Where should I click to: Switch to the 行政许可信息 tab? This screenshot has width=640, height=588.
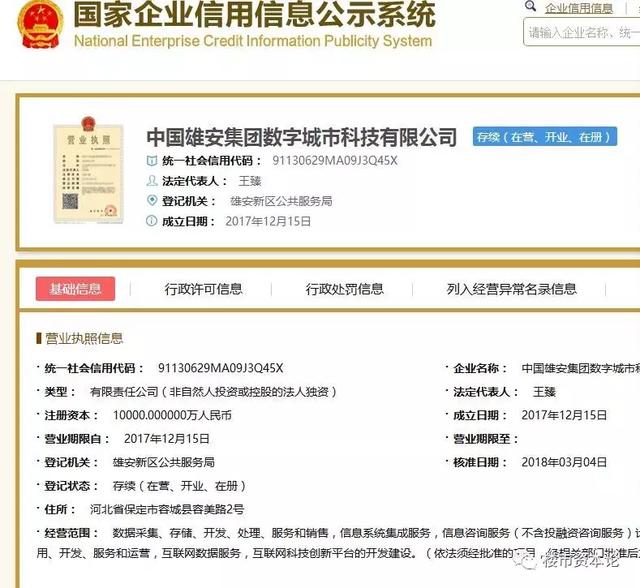203,289
